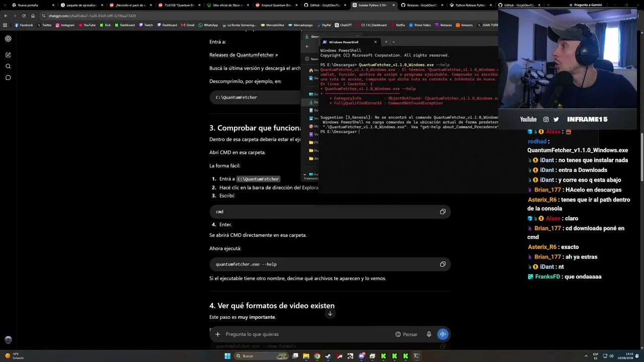The height and width of the screenshot is (362, 644).
Task: Open the ChatGPT logo in the sidebar
Action: pos(8,39)
